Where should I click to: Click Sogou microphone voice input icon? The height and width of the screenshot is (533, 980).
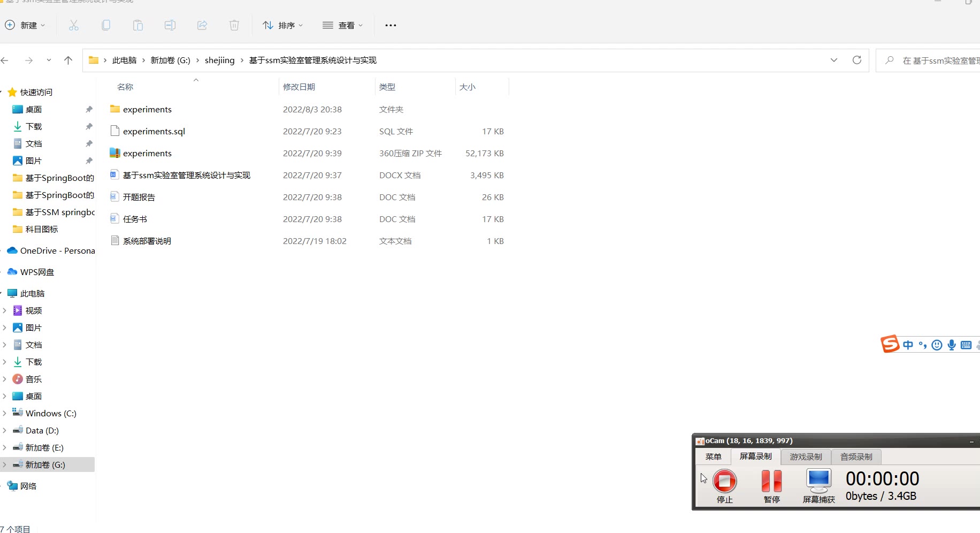(952, 345)
